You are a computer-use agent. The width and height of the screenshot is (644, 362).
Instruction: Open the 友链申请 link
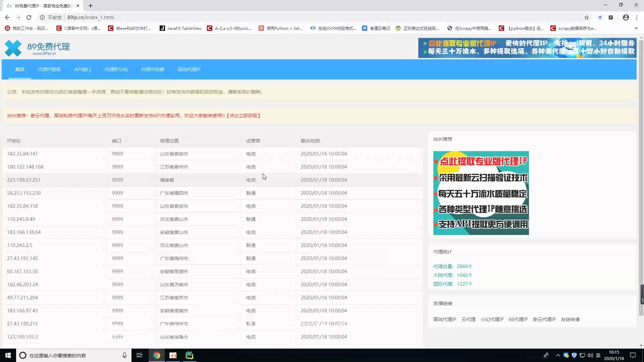click(570, 319)
